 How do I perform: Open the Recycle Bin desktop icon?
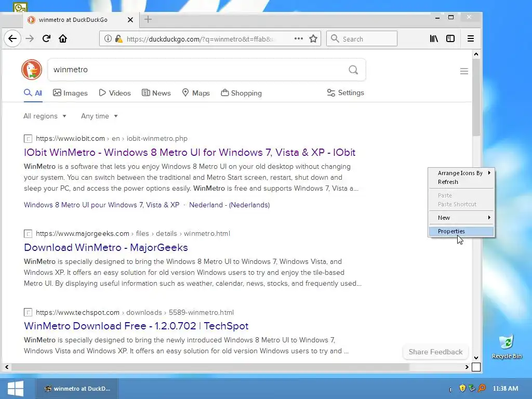coord(507,347)
